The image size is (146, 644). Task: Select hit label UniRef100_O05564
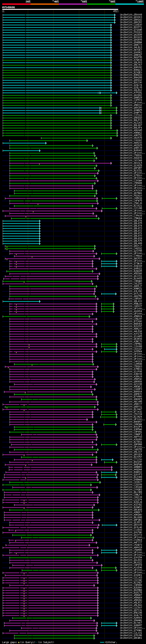pyautogui.click(x=131, y=352)
